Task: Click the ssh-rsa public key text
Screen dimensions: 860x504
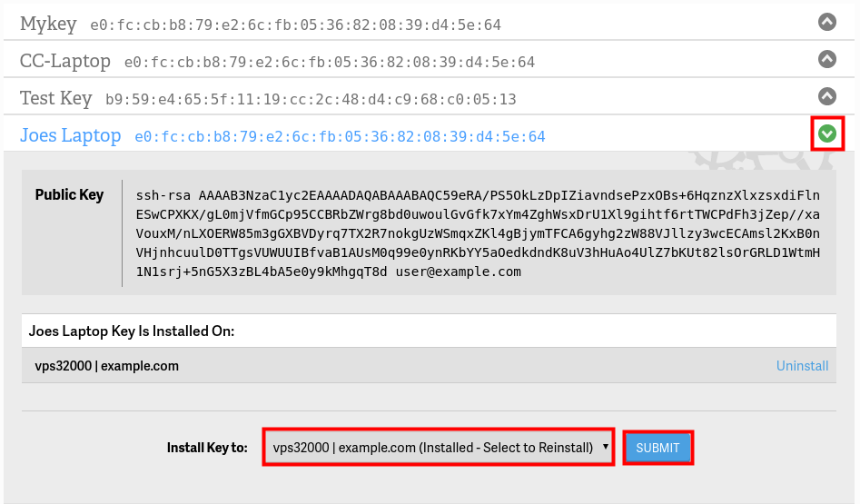Action: pyautogui.click(x=478, y=233)
